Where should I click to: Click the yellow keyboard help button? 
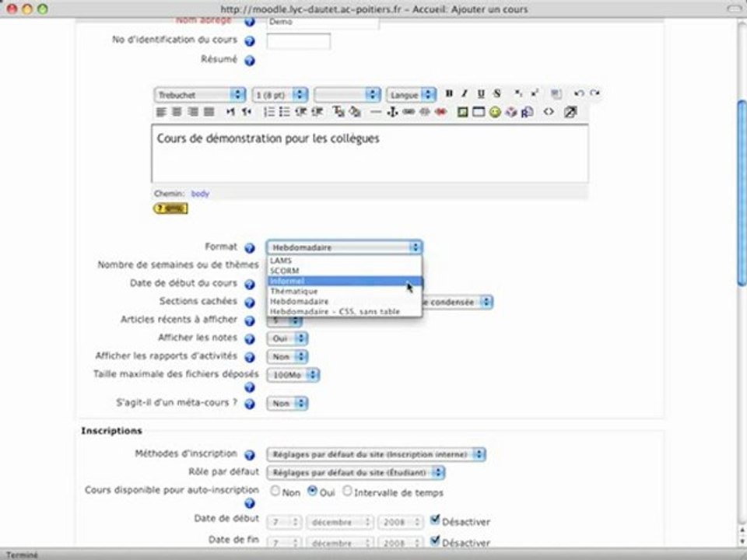(x=170, y=208)
